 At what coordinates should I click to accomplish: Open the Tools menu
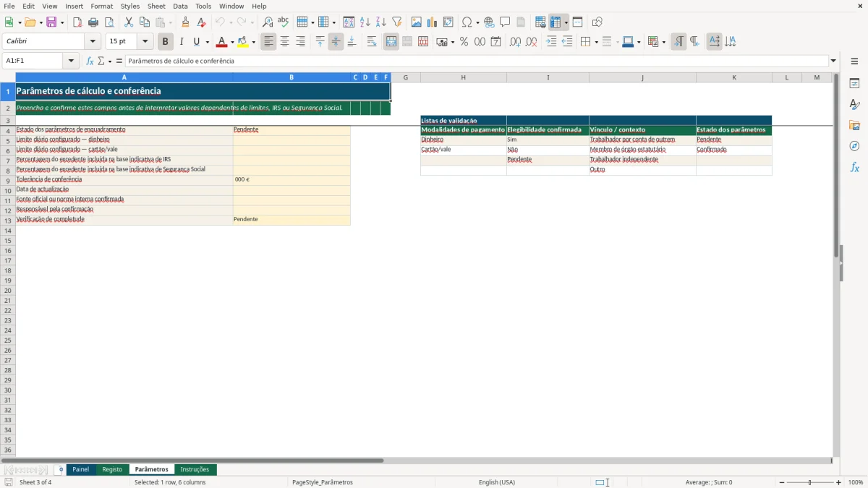203,6
